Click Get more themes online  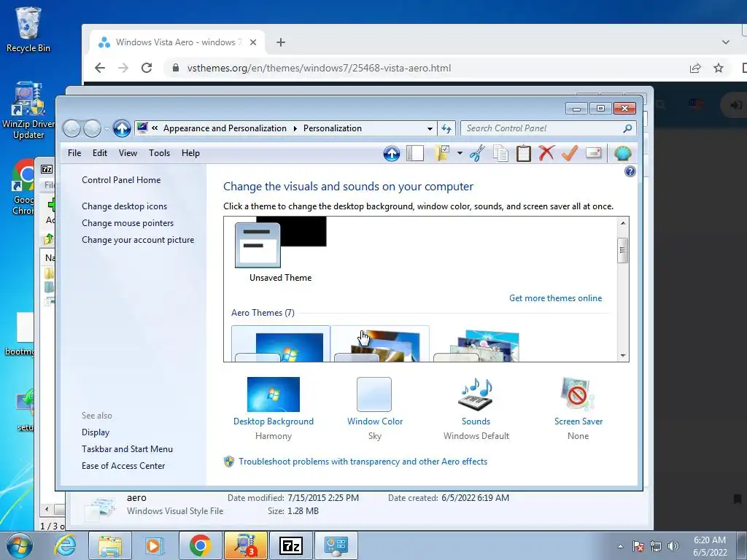[x=555, y=298]
